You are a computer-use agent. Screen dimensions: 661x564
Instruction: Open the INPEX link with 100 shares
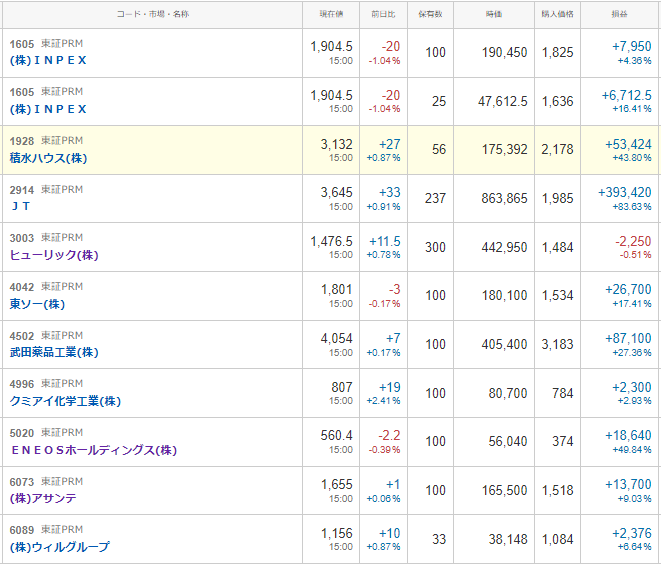click(48, 60)
